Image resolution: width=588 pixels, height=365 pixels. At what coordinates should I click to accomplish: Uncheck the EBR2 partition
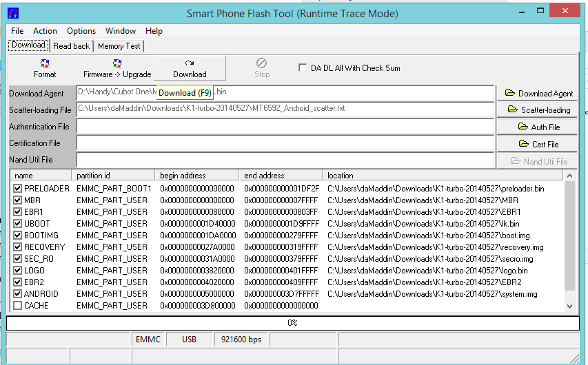(x=17, y=282)
